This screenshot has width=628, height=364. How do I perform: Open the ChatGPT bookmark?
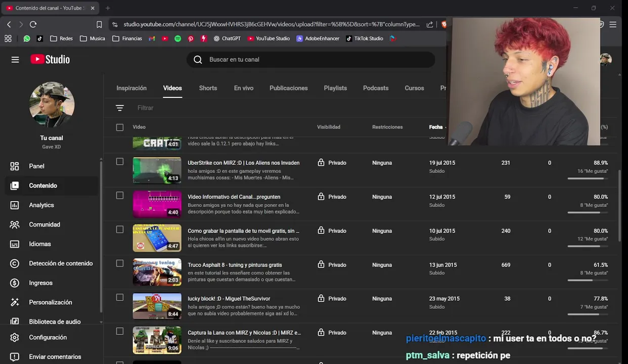point(227,38)
